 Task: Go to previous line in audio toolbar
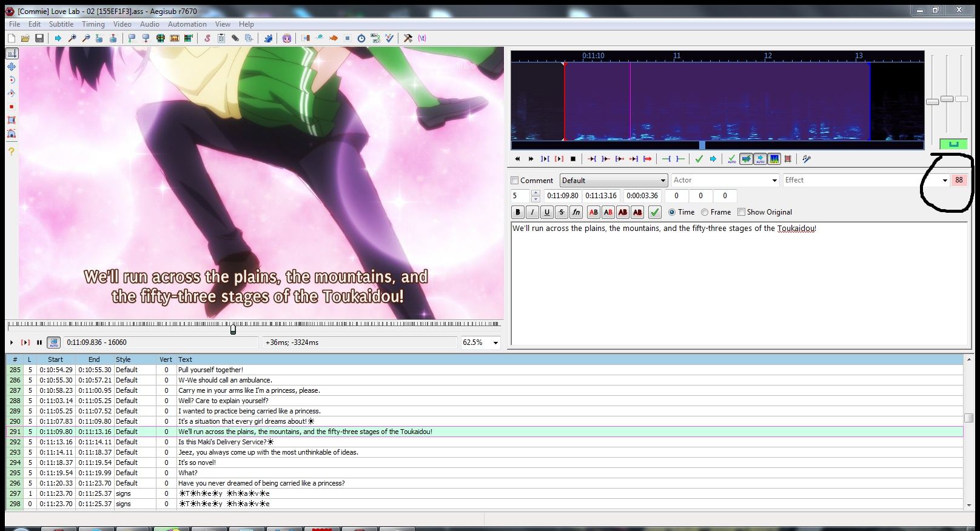click(x=517, y=159)
